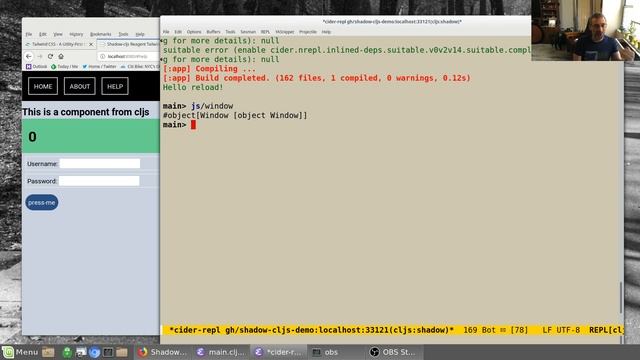Open Emacs REPL menu
This screenshot has width=640, height=360.
tap(265, 32)
